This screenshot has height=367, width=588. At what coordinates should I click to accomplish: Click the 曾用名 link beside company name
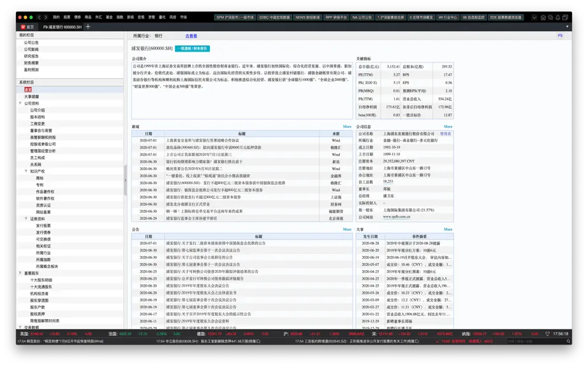tap(446, 134)
